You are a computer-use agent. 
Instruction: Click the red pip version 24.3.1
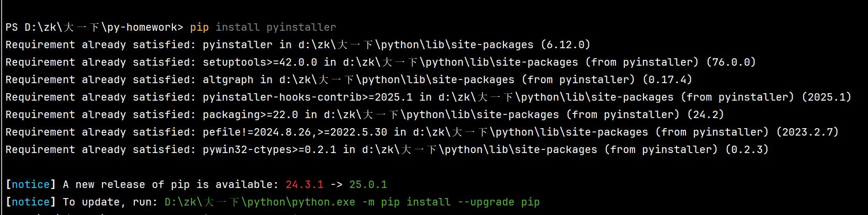pyautogui.click(x=305, y=184)
